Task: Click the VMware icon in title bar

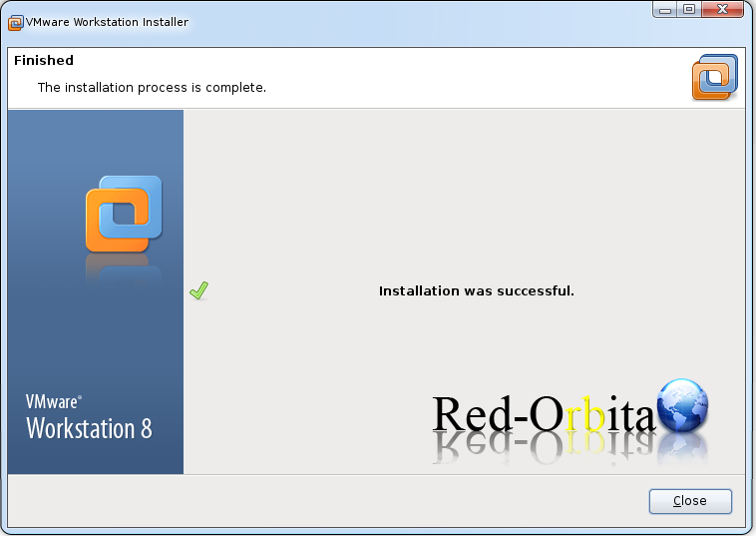Action: tap(15, 23)
